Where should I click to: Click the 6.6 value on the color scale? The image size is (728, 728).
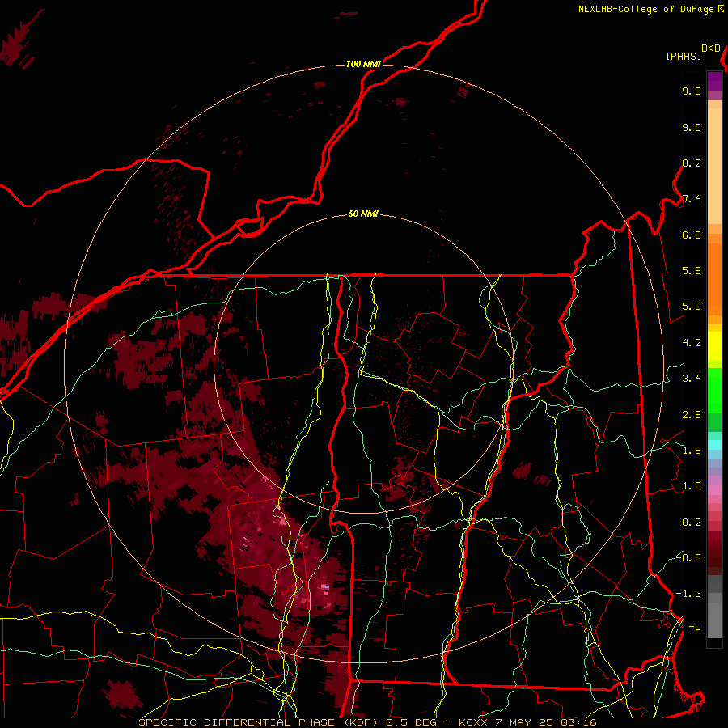692,235
